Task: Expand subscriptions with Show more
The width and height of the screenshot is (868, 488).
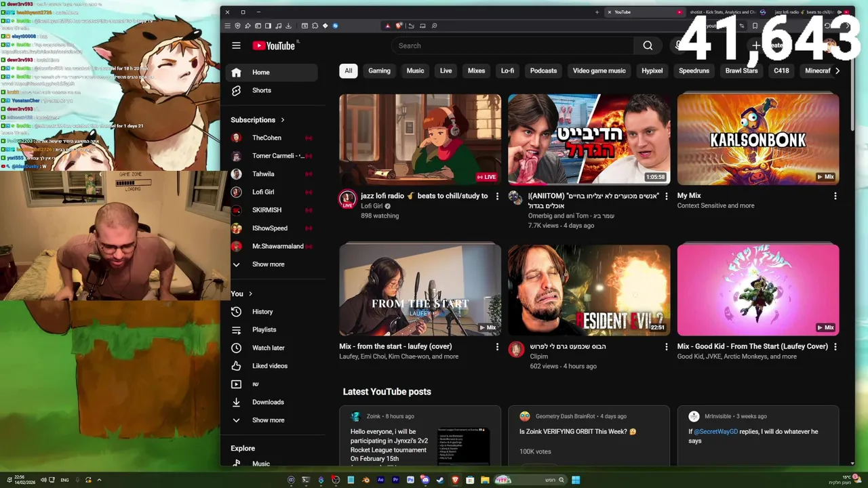Action: 271,264
